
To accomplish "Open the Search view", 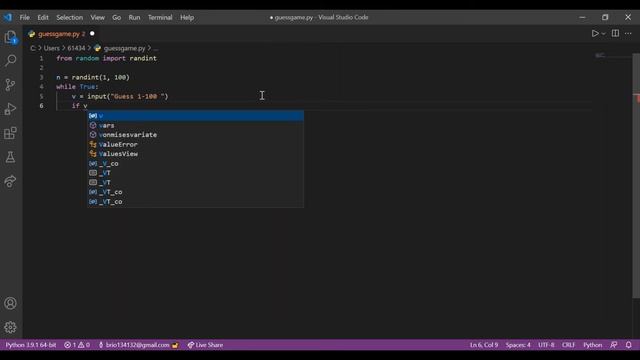I will [x=11, y=60].
